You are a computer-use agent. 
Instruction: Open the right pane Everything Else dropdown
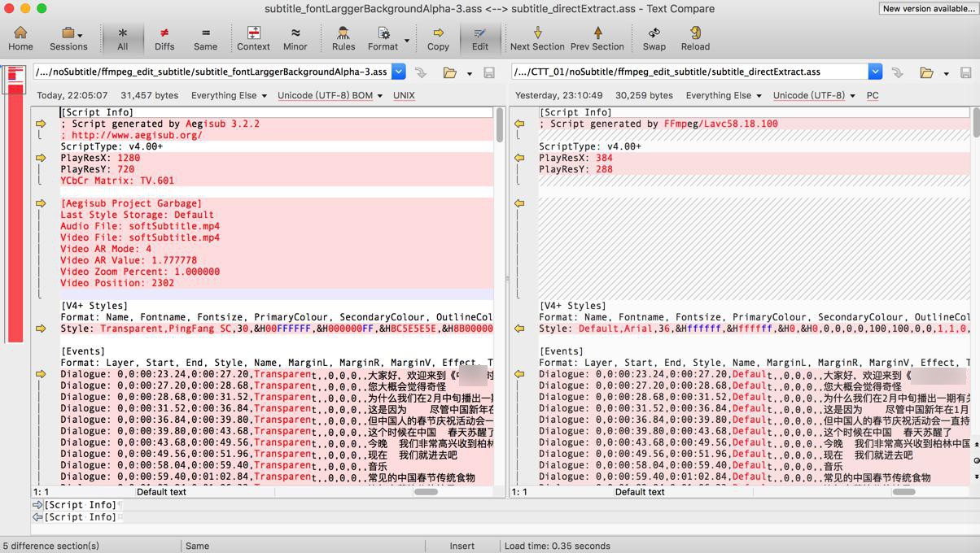pyautogui.click(x=723, y=95)
